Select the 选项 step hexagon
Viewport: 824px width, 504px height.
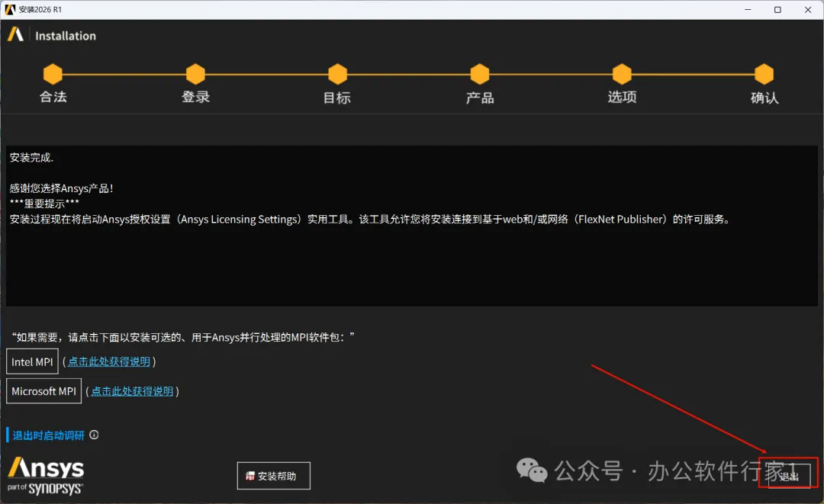(x=623, y=74)
